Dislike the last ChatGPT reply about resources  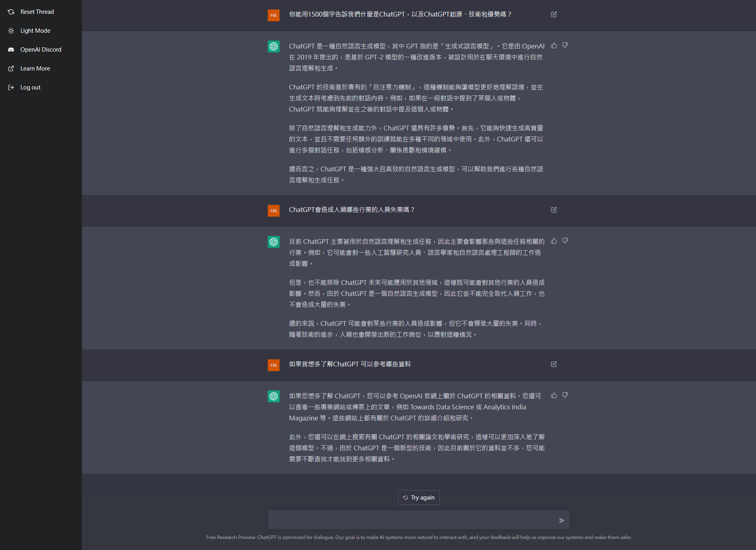[x=565, y=396]
